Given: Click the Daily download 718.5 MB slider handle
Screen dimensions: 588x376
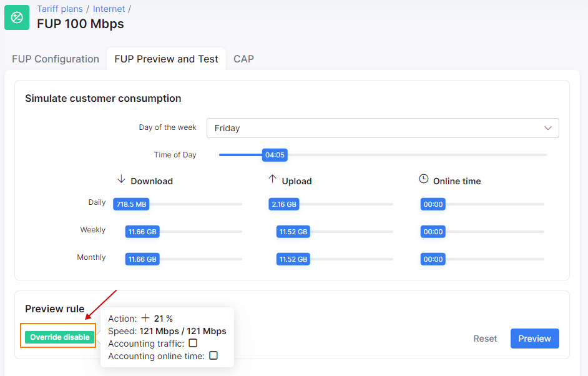Looking at the screenshot, I should 131,204.
